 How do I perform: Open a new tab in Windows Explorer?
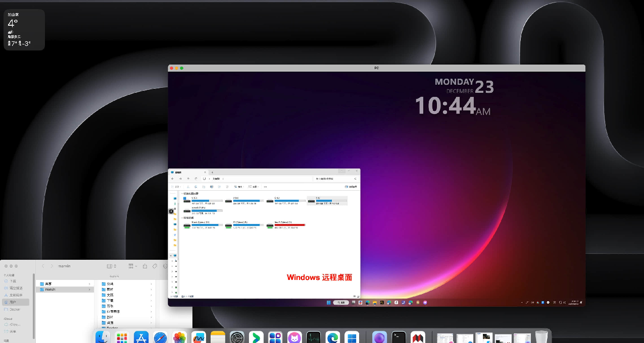212,173
